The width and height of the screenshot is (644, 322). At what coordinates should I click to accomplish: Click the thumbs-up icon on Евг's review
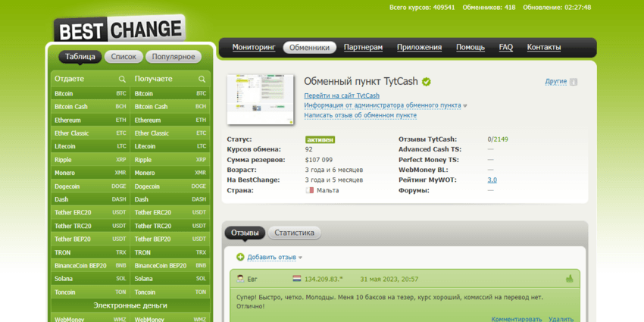(x=570, y=279)
